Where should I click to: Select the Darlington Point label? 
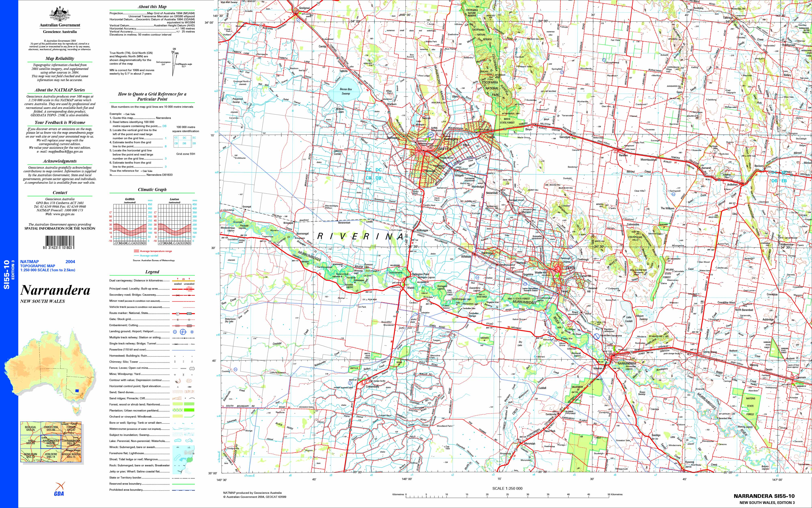pos(420,275)
